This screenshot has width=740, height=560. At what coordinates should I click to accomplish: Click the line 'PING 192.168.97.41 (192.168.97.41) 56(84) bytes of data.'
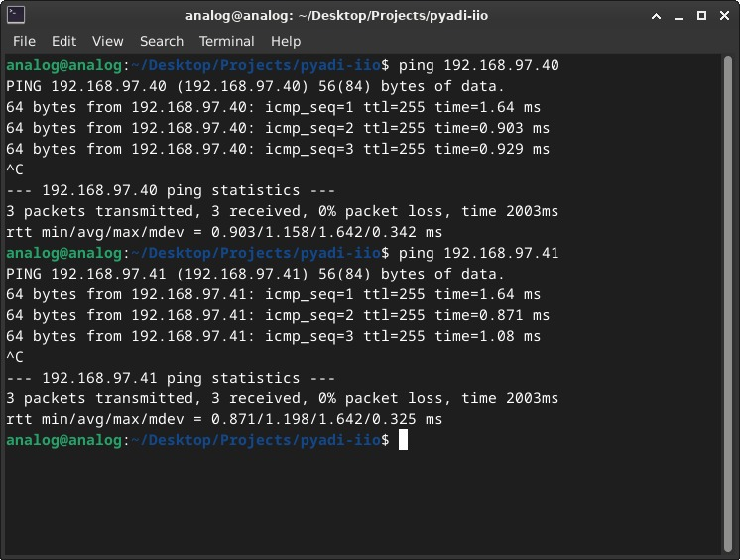[255, 274]
